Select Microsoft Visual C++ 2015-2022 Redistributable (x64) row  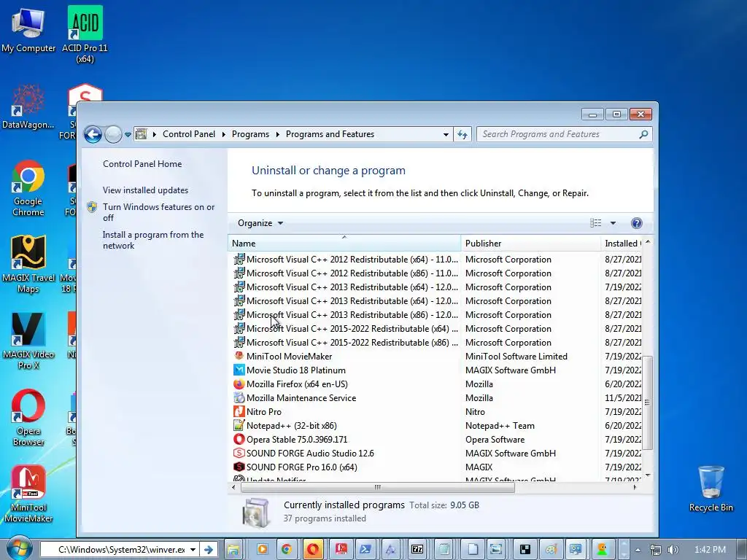(437, 329)
